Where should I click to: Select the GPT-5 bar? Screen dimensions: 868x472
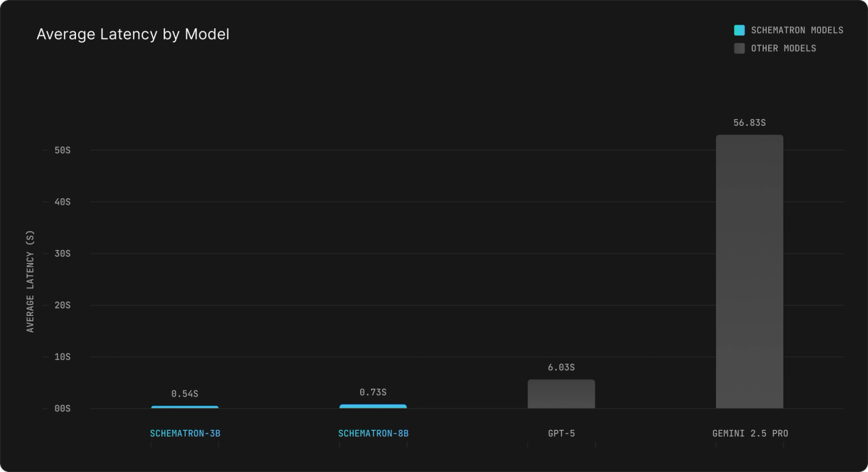(562, 394)
